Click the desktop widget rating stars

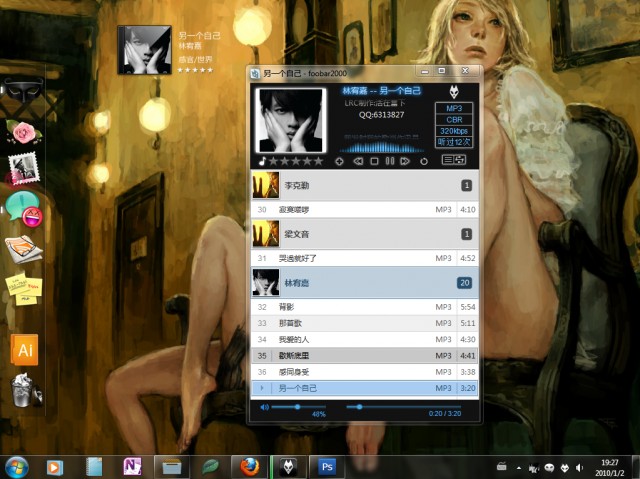(x=195, y=70)
